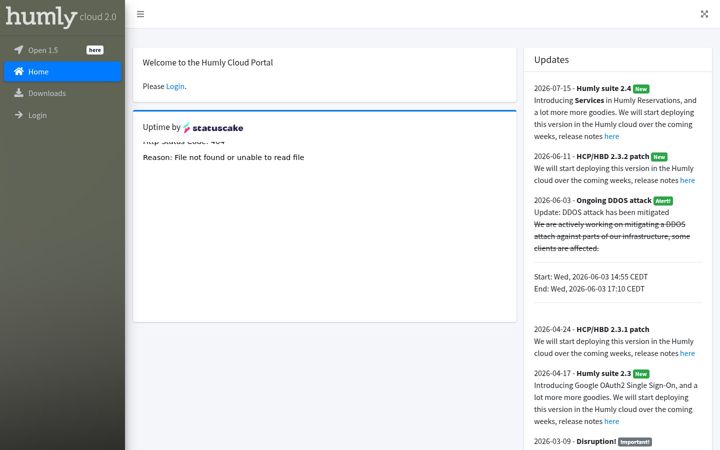This screenshot has width=720, height=450.
Task: Click 'Start: Wed, 2026-06-03 14:55 CEDT' line
Action: (591, 277)
